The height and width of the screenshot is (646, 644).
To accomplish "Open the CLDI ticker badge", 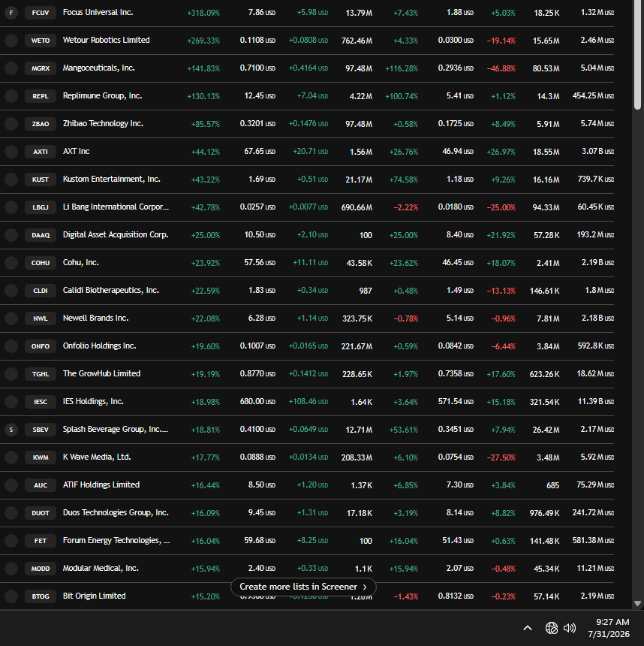I will pyautogui.click(x=41, y=291).
